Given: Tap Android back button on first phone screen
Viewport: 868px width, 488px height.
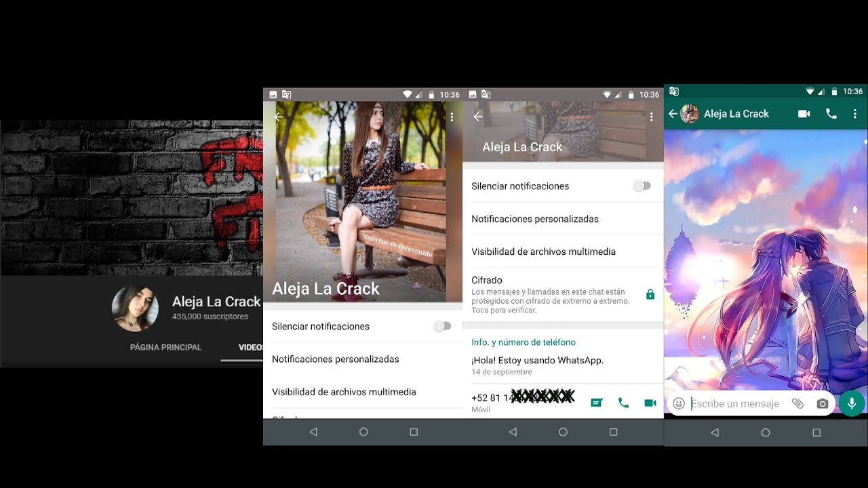Looking at the screenshot, I should coord(313,432).
